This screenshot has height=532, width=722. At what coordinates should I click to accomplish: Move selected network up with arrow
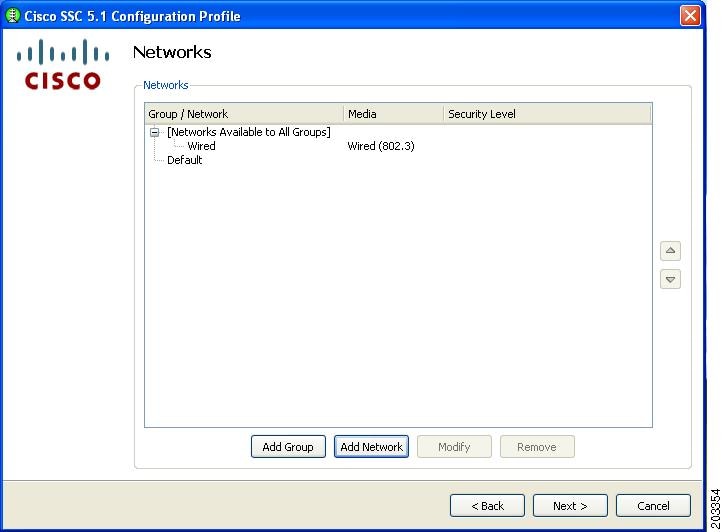coord(670,251)
